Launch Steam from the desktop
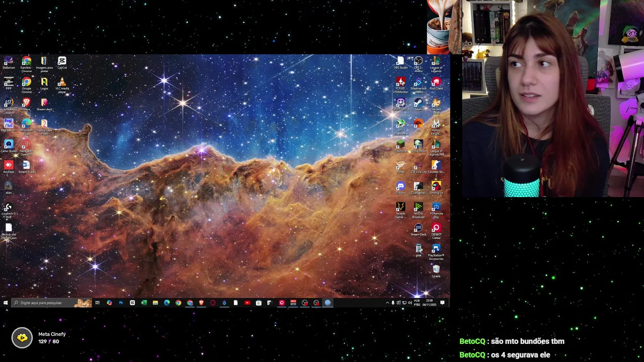Viewport: 644px width, 362px height. [418, 105]
